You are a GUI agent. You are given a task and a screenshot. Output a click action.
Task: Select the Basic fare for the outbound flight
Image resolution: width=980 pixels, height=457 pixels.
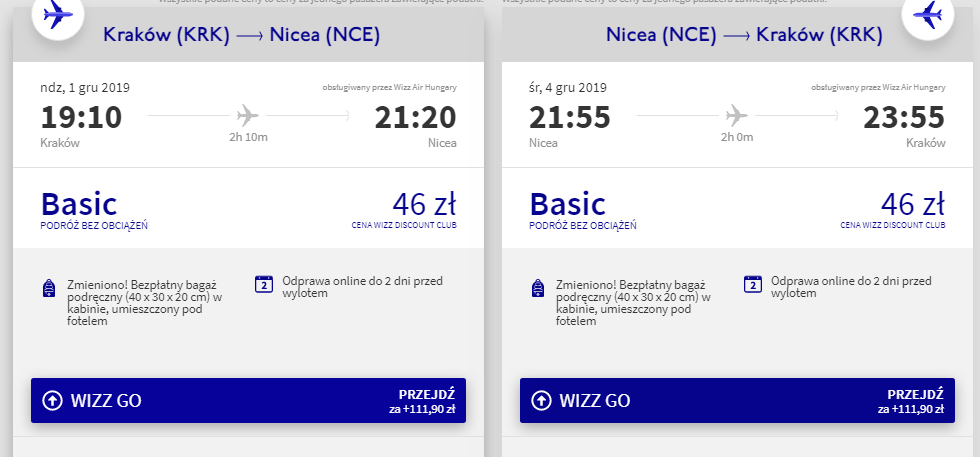(x=79, y=204)
